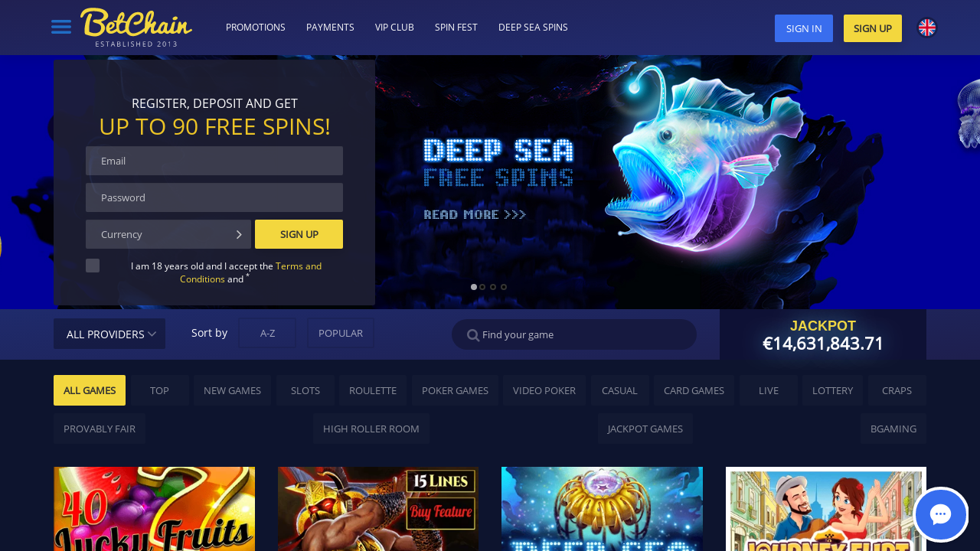Screen dimensions: 980x551
Task: Open the live chat bubble
Action: [x=940, y=514]
